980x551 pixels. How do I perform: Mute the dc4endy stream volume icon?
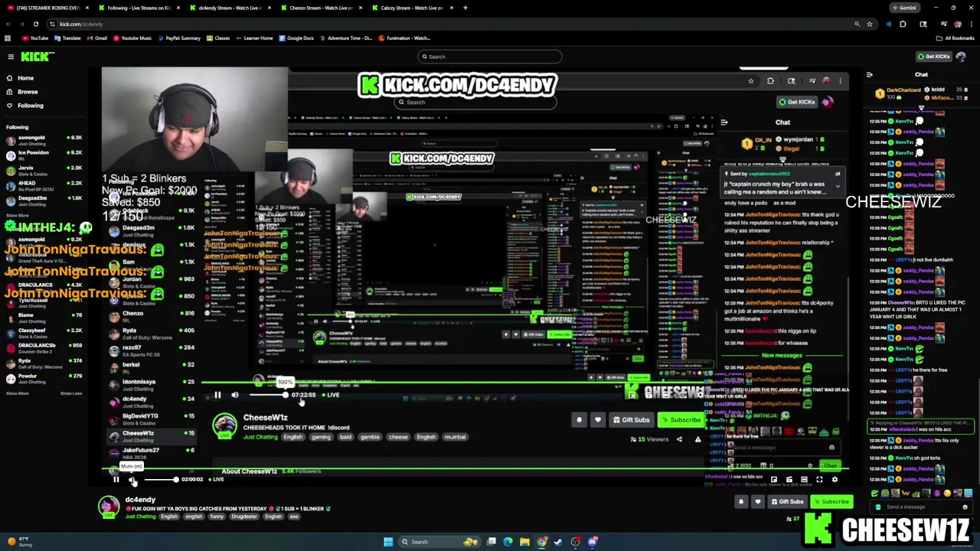[132, 480]
